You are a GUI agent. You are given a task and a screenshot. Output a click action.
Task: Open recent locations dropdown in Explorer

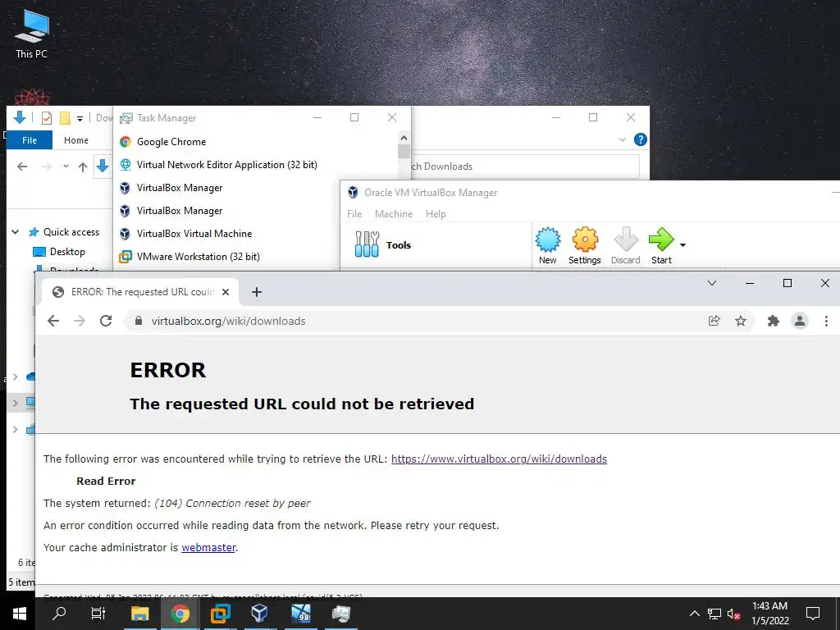point(66,167)
